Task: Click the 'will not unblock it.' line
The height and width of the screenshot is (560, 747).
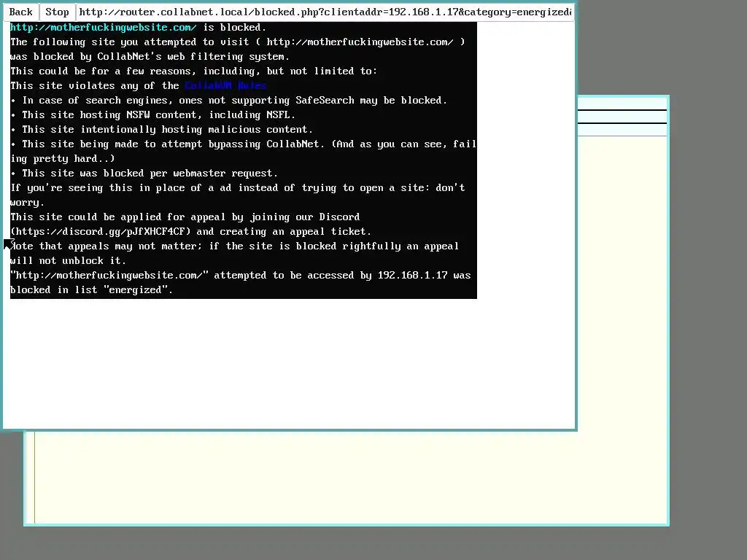Action: tap(68, 261)
